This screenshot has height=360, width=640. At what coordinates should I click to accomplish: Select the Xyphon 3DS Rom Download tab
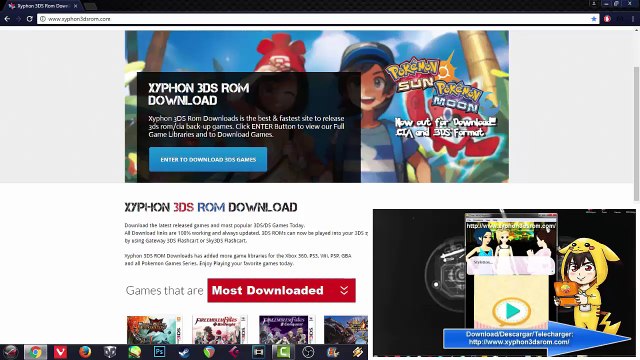pyautogui.click(x=42, y=6)
